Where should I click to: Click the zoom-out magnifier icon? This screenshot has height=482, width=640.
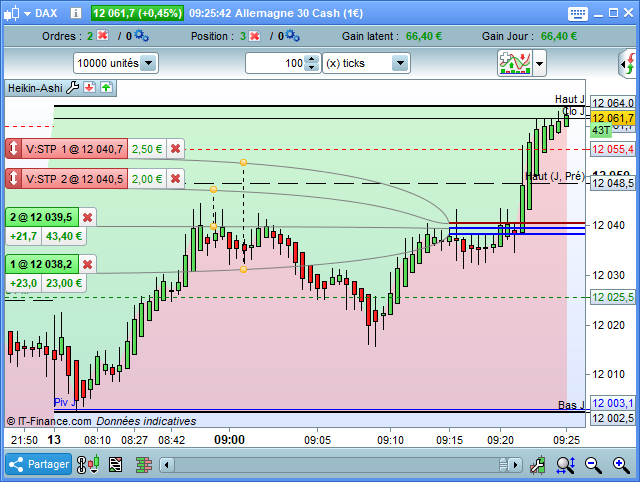pos(593,465)
